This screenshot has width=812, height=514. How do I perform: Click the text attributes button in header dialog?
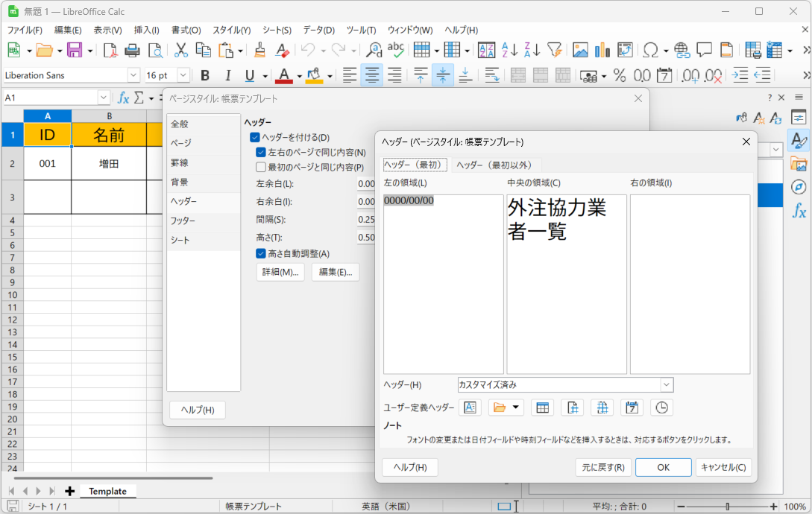tap(469, 407)
